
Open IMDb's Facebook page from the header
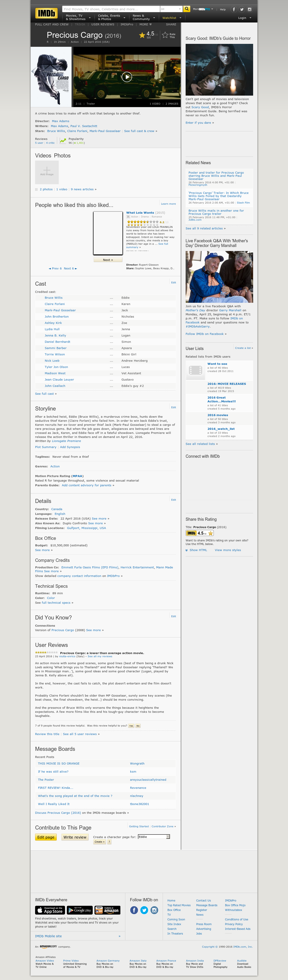pos(234,9)
